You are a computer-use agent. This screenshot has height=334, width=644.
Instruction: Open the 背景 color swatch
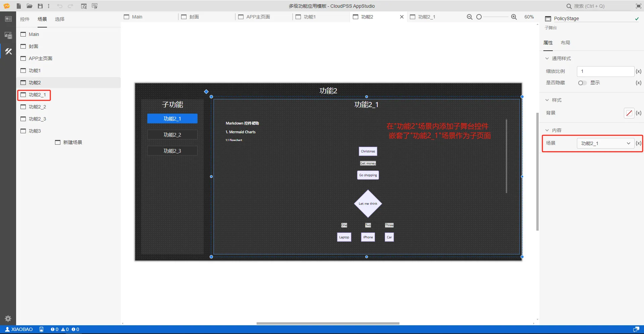point(629,113)
